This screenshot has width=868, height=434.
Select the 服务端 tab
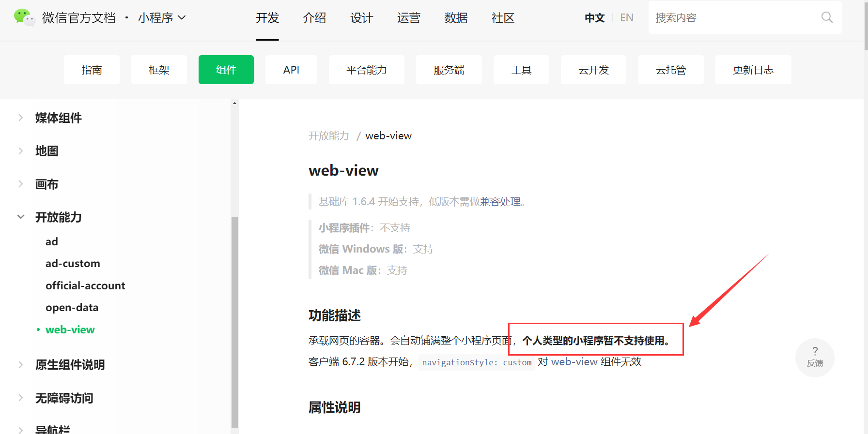click(449, 70)
